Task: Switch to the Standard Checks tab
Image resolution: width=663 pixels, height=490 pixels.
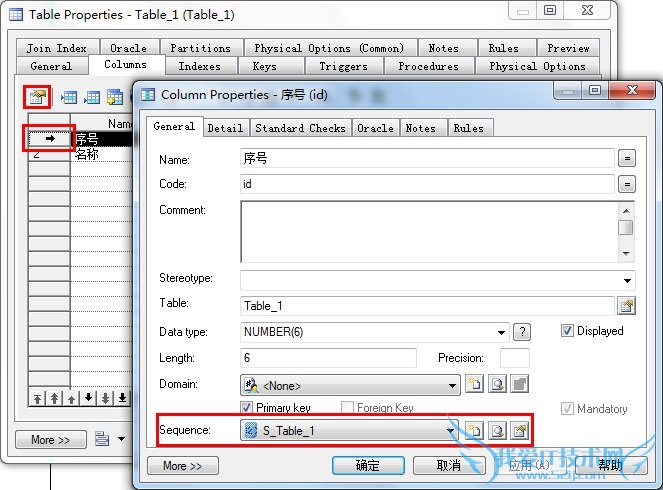Action: click(x=300, y=128)
